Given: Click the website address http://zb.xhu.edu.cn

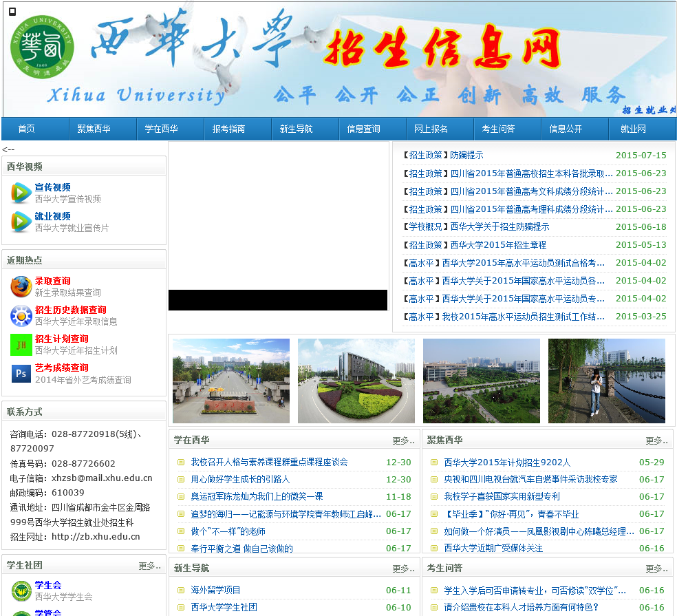Looking at the screenshot, I should click(x=96, y=537).
